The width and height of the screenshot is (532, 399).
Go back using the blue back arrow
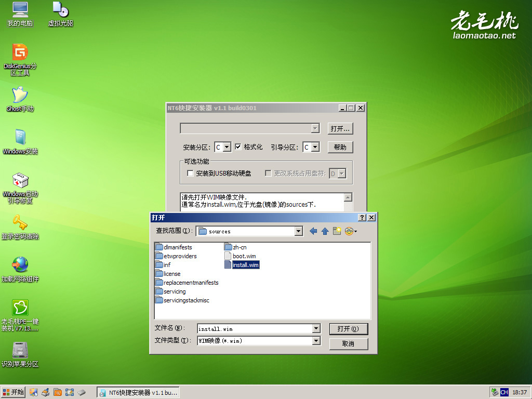pos(313,231)
